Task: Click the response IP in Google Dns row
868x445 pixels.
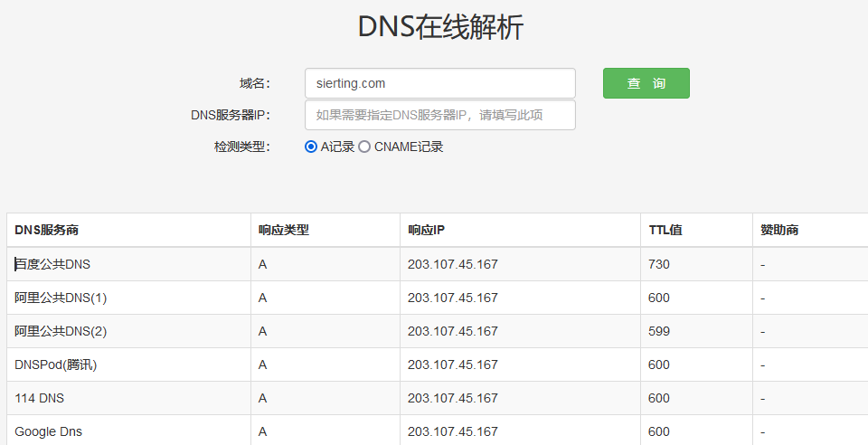Action: (x=453, y=431)
